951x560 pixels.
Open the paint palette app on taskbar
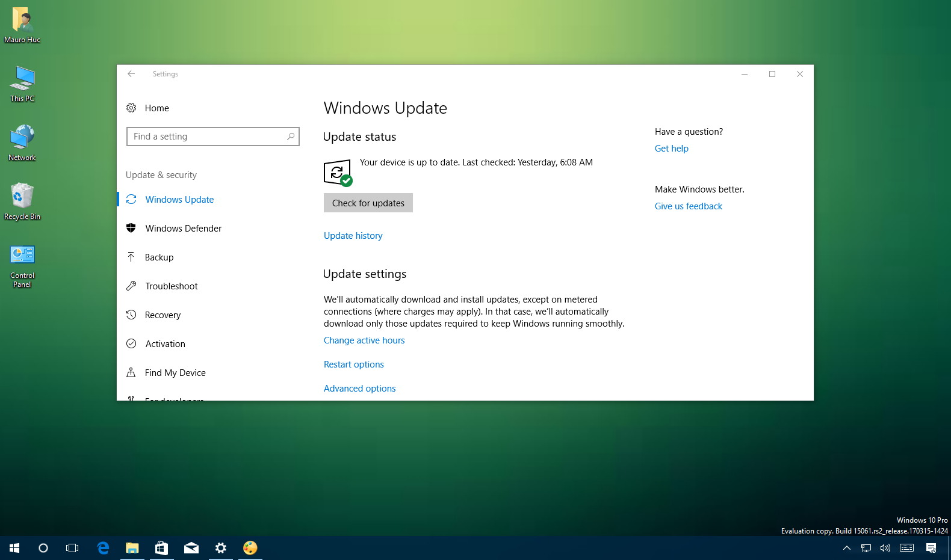250,548
